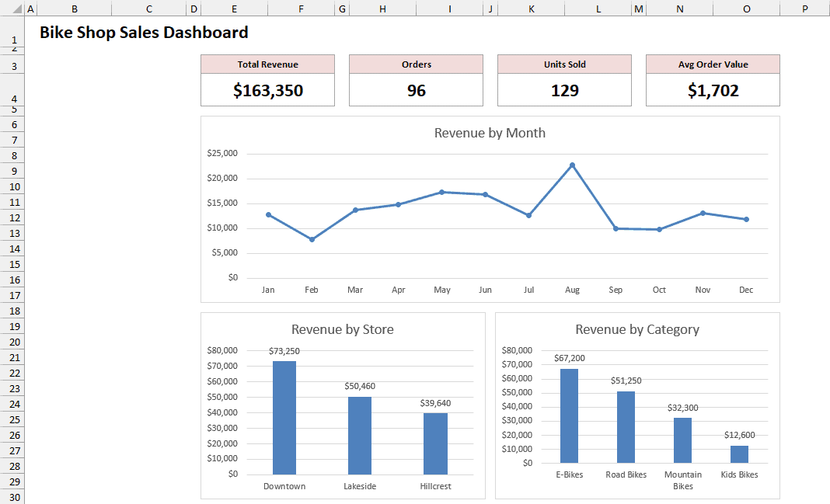Screen dimensions: 830x504
Task: Select the 129 units value
Action: coord(564,90)
